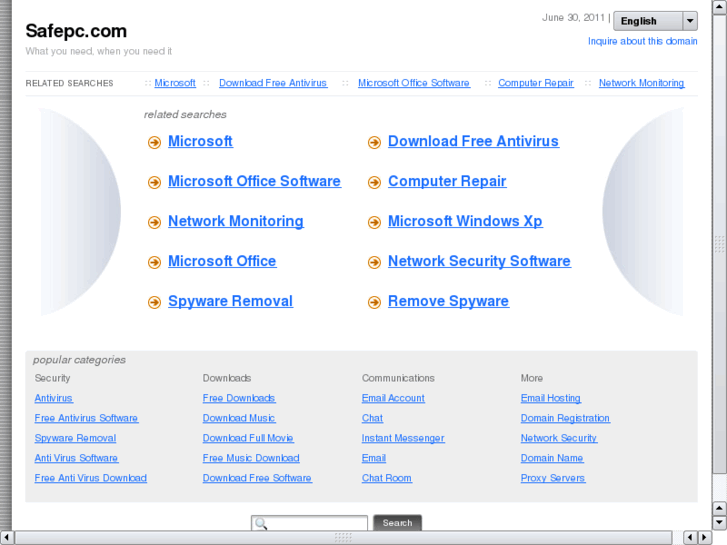Select Network Monitoring in top related searches
The width and height of the screenshot is (727, 545).
pos(641,83)
